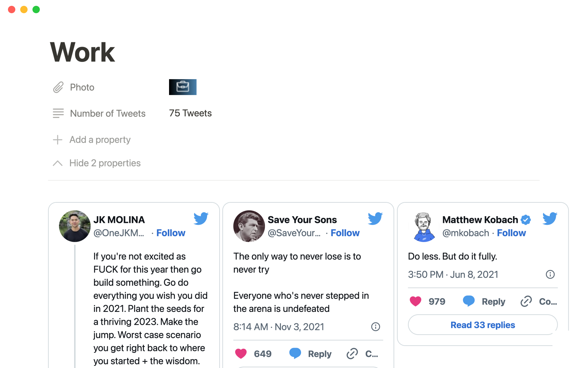Viewport: 588px width, 368px height.
Task: Open info icon on Matthew Kobach tweet
Action: (550, 274)
